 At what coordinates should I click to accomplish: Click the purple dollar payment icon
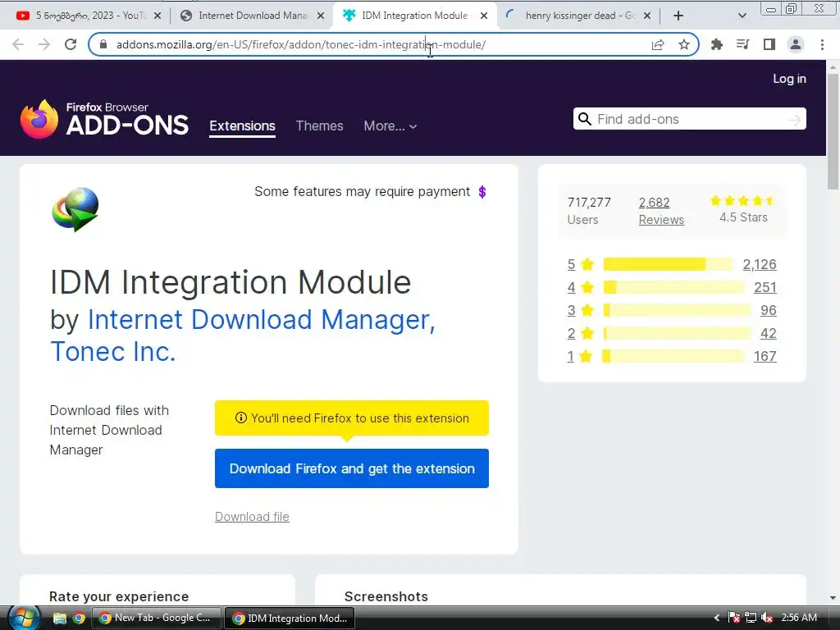(x=482, y=192)
